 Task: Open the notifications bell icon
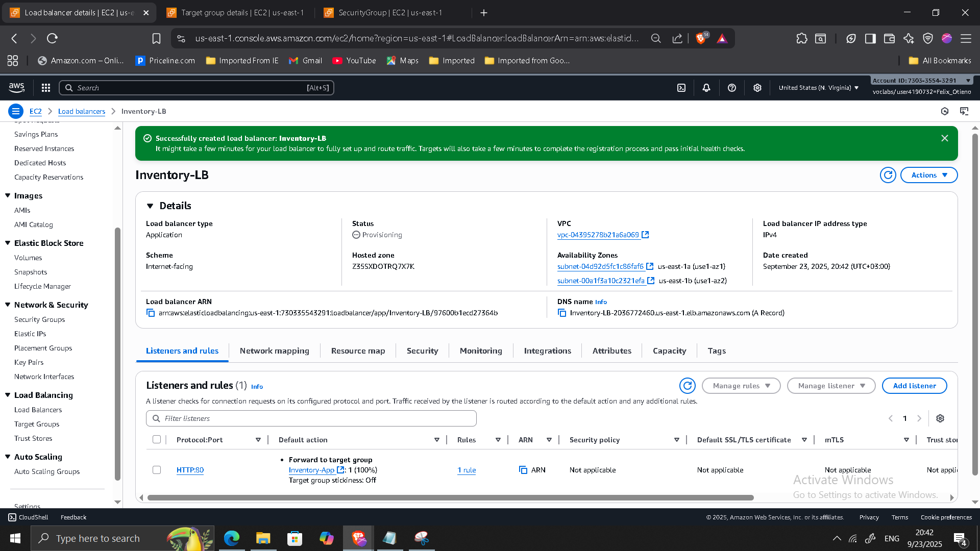pyautogui.click(x=706, y=88)
